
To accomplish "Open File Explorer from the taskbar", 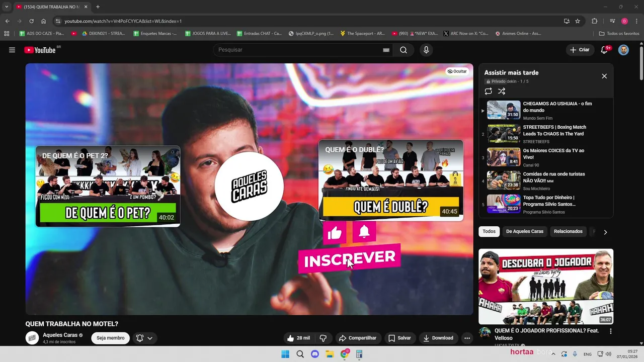I will click(330, 354).
